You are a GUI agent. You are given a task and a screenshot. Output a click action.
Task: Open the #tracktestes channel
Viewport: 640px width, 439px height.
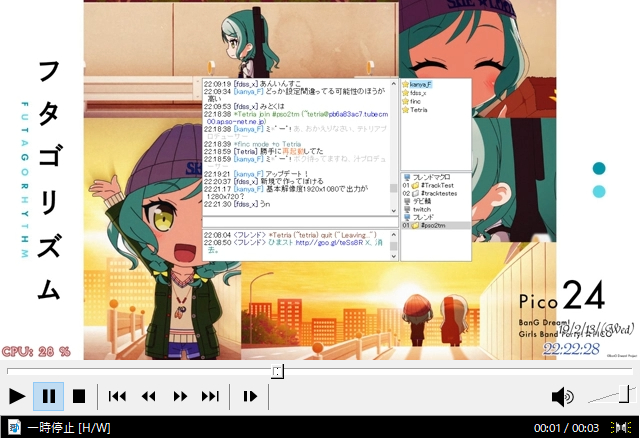click(x=439, y=193)
